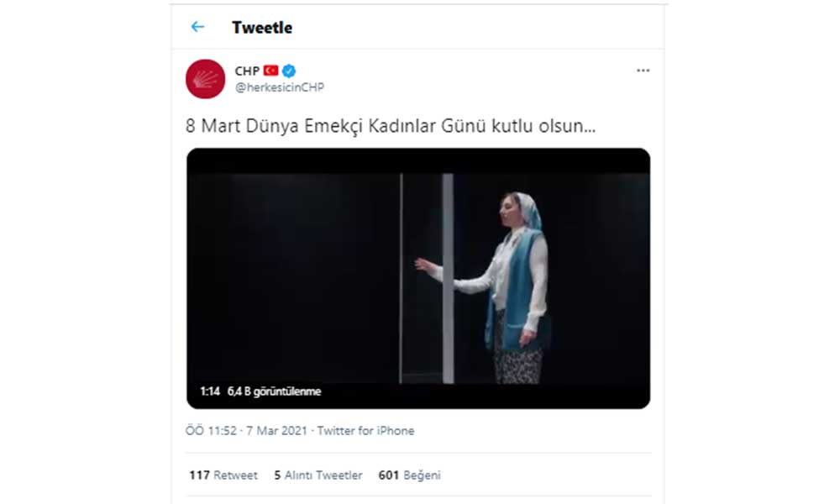
Task: Open the CHP display name link
Action: coord(247,71)
